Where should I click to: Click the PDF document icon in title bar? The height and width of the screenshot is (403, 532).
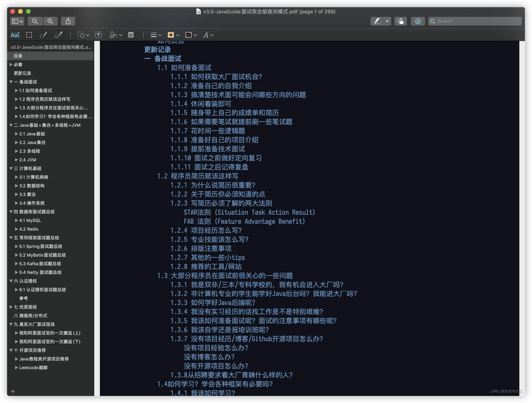click(198, 11)
